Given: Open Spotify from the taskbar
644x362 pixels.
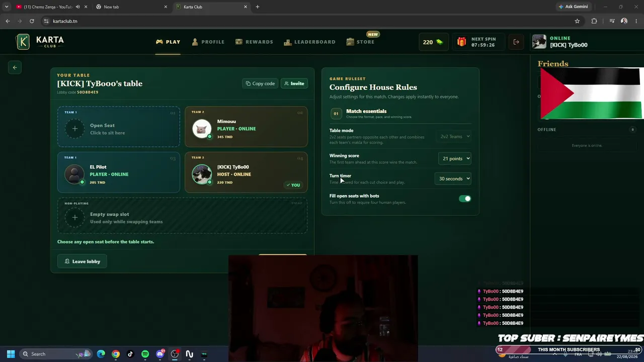Looking at the screenshot, I should [x=145, y=354].
